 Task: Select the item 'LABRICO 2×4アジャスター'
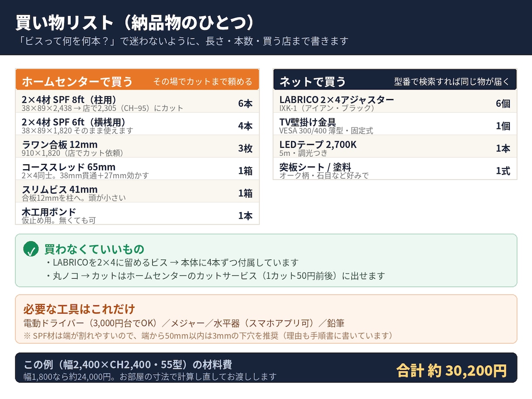(x=337, y=99)
